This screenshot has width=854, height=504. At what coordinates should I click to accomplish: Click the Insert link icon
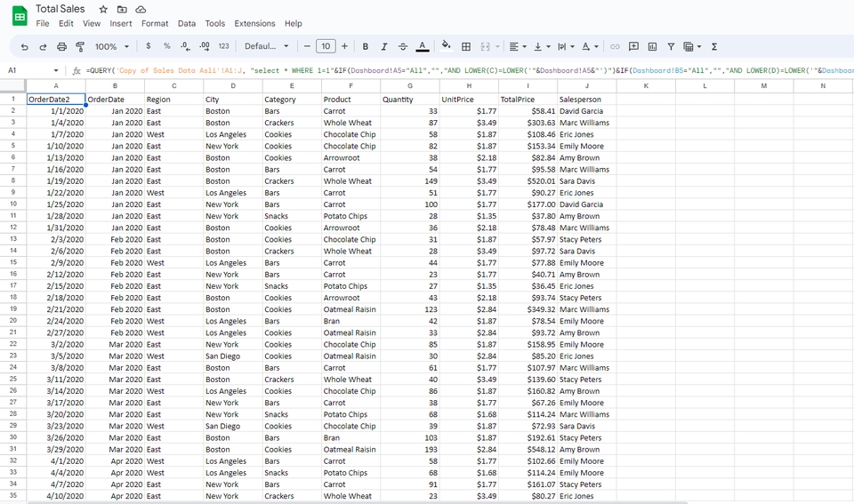(615, 47)
